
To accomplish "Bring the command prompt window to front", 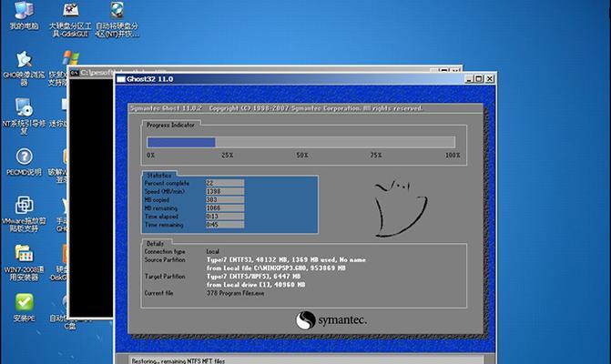I will 92,195.
